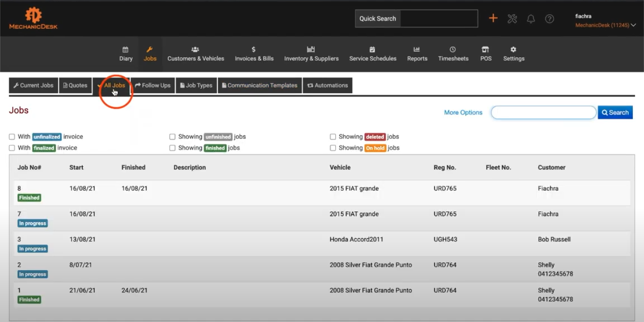The width and height of the screenshot is (644, 322).
Task: Click the Start column header
Action: pos(76,167)
